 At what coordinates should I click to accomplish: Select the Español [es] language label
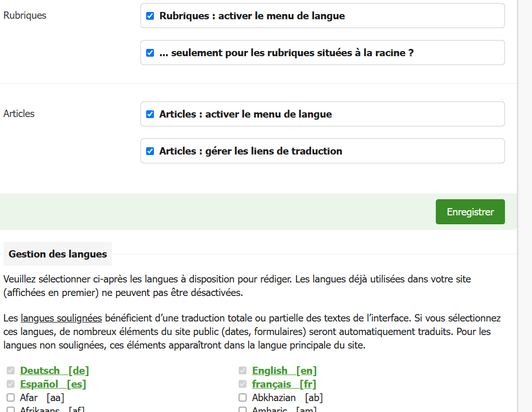point(53,384)
